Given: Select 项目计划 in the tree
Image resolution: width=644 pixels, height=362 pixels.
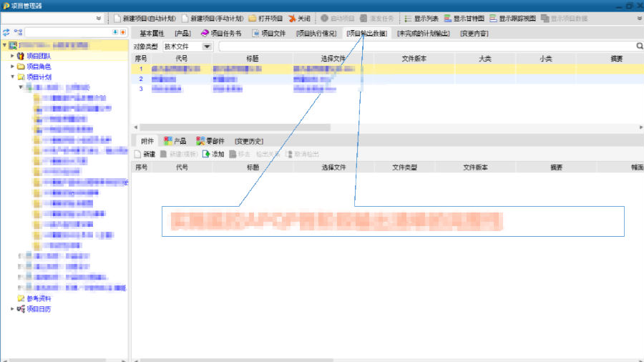Looking at the screenshot, I should click(x=39, y=77).
